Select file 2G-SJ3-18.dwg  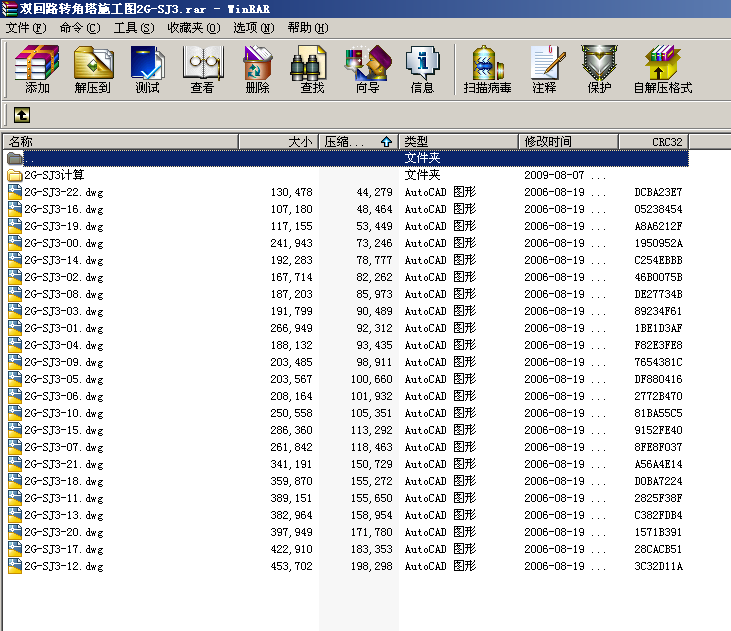(x=347, y=481)
